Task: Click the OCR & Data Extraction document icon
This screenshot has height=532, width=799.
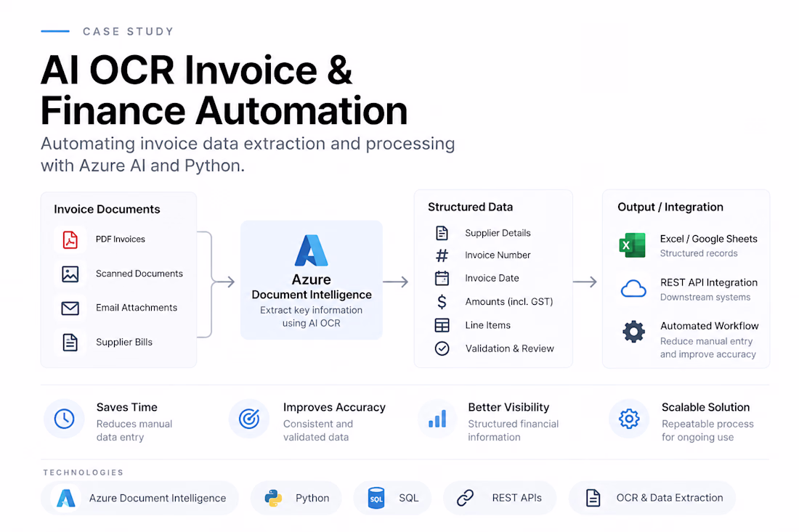Action: click(593, 498)
